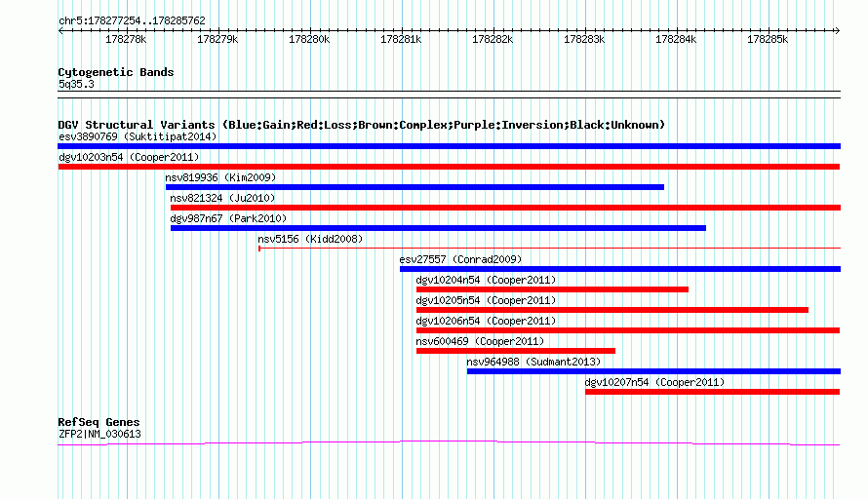Click the ZFP2|NM_030613 gene label
This screenshot has width=868, height=499.
99,435
